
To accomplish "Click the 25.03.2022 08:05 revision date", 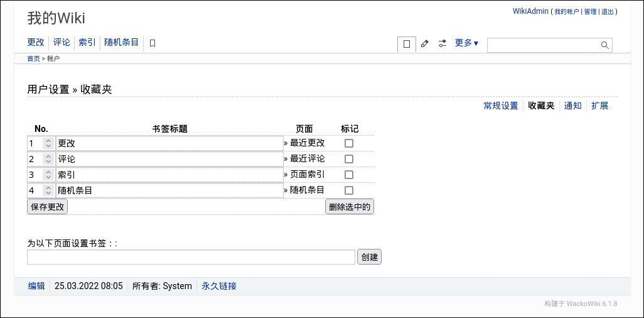I will coord(89,286).
